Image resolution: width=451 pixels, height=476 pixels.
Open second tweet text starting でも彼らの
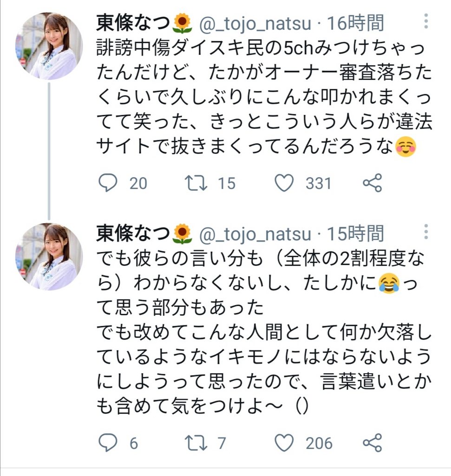264,333
